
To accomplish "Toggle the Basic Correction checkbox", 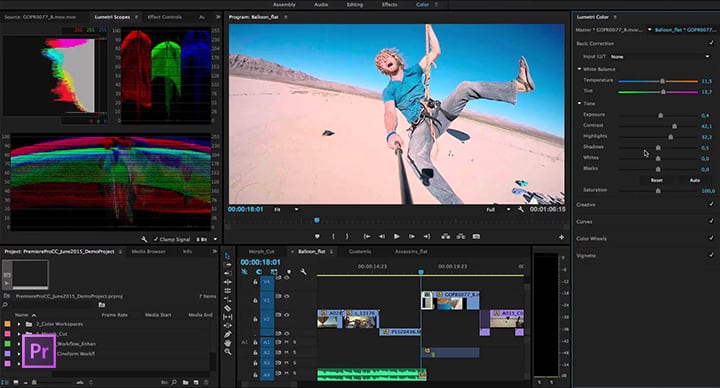I will pos(711,43).
